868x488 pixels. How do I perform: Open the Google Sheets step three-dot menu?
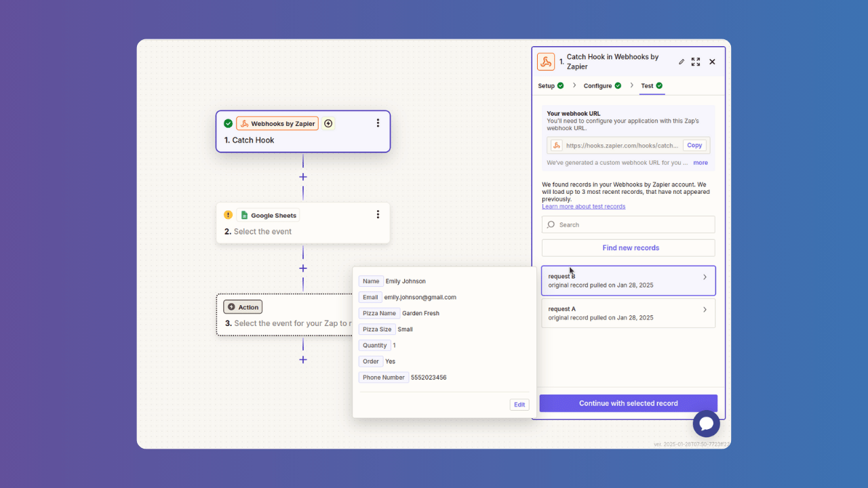pos(378,215)
